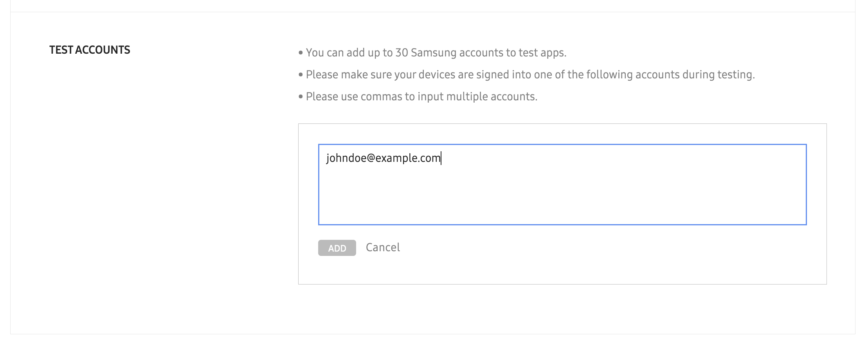Click the '@' symbol in entered email

(371, 158)
